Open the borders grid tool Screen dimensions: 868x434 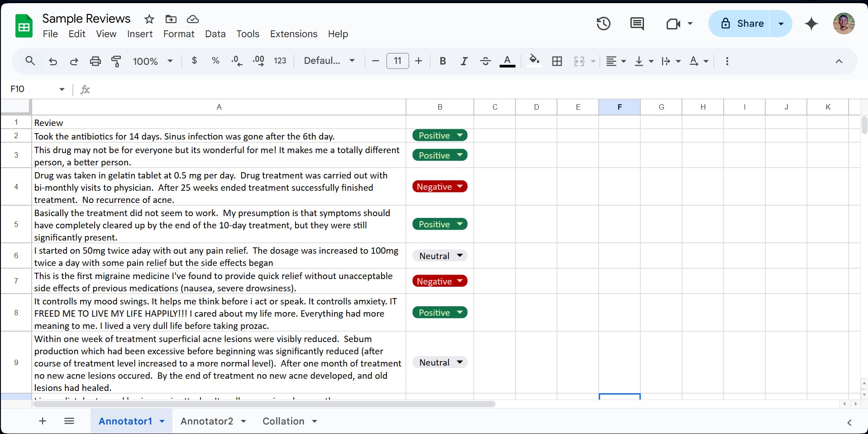(x=557, y=61)
